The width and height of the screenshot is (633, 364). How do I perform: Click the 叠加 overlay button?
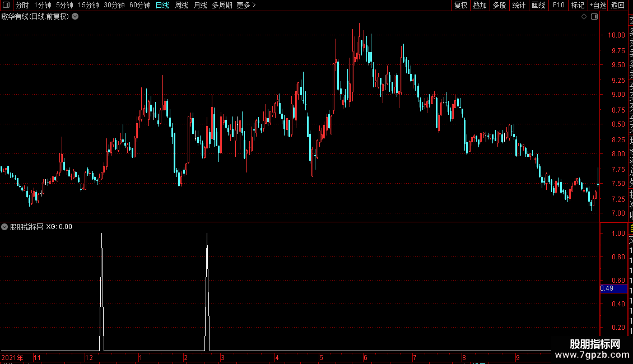point(480,5)
